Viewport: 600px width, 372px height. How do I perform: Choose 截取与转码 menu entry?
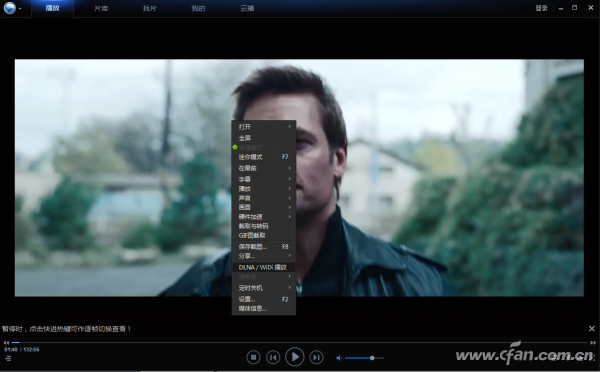(264, 226)
